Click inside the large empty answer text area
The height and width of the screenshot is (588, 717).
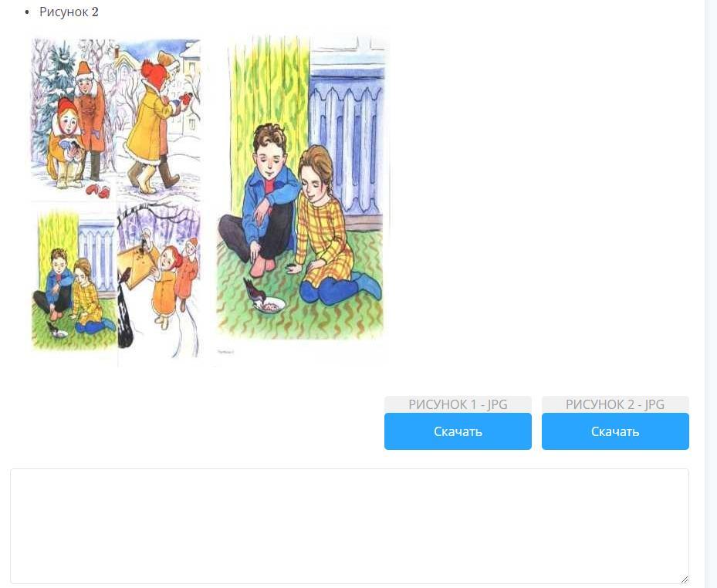[x=350, y=525]
